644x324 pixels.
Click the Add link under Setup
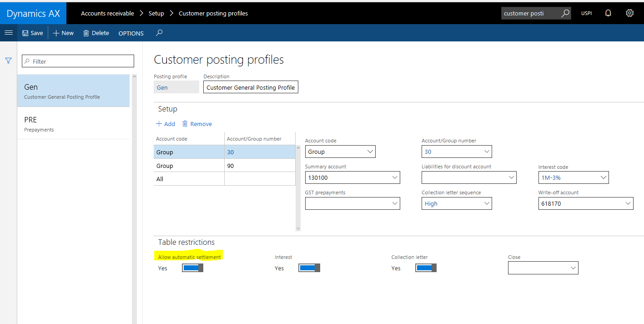pyautogui.click(x=166, y=123)
